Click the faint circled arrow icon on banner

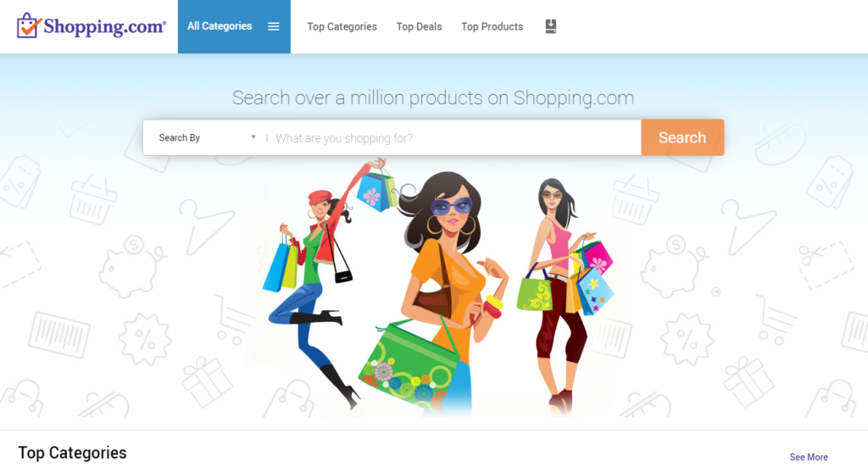point(715,292)
